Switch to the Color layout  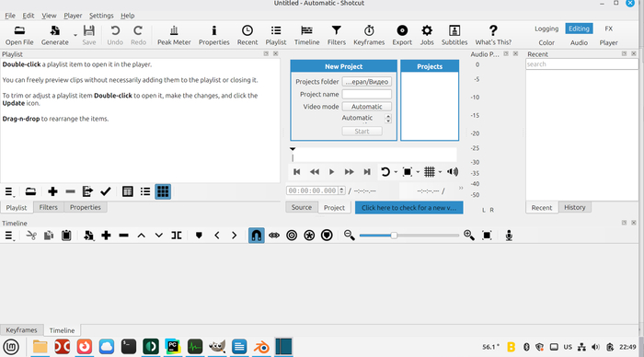point(546,42)
